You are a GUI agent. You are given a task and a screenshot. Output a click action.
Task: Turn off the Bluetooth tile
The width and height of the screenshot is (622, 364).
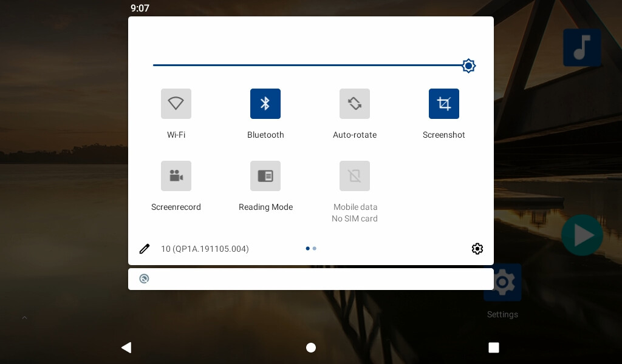[265, 104]
